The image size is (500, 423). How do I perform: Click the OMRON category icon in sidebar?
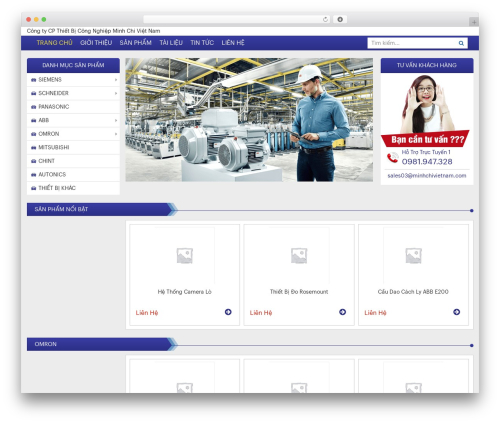[33, 134]
